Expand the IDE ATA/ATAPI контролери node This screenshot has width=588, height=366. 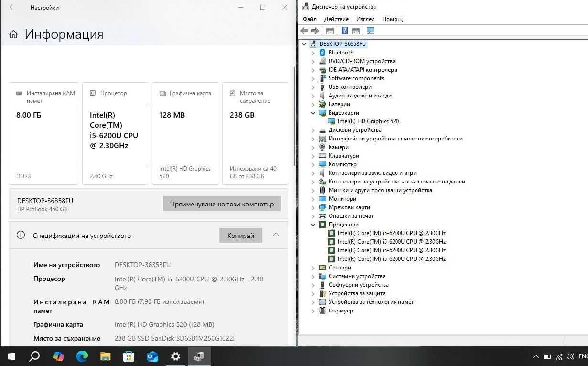313,70
